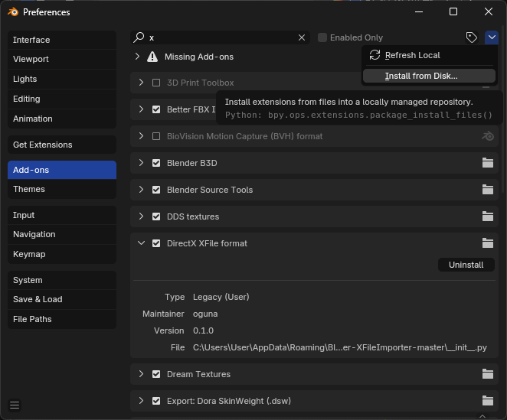Click Blender icon on BioVision Motion Capture row
Screen dimensions: 507x420
(488, 136)
